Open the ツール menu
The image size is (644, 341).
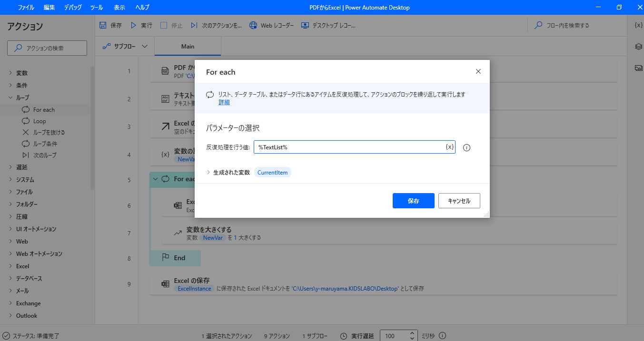point(96,7)
